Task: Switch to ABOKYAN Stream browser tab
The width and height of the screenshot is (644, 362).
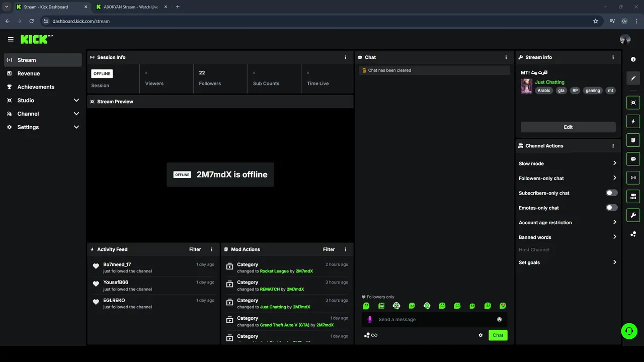Action: click(131, 7)
